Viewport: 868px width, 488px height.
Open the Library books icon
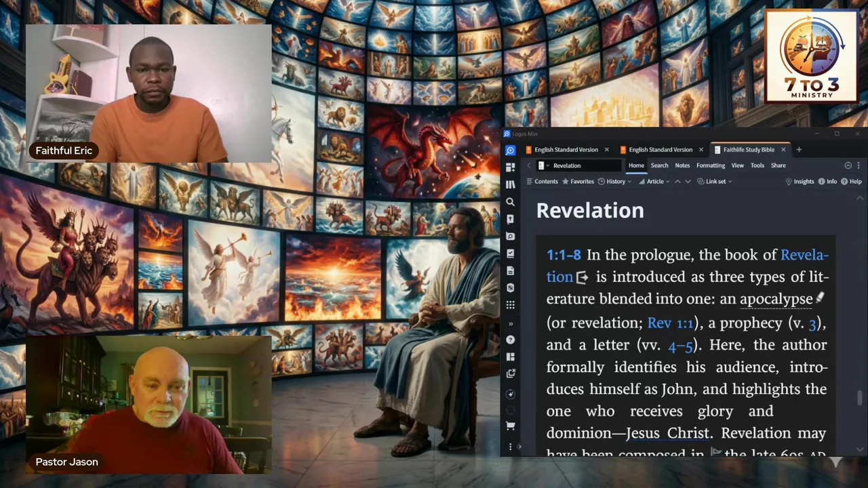coord(511,184)
